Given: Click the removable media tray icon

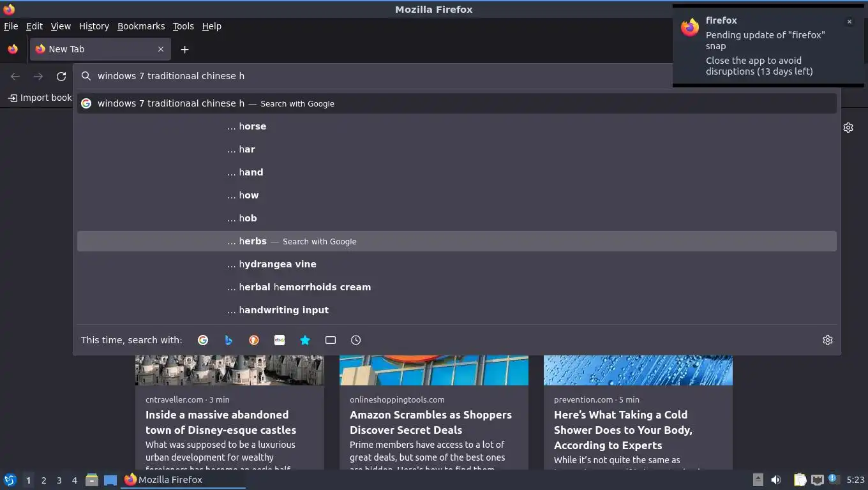Looking at the screenshot, I should (x=758, y=480).
